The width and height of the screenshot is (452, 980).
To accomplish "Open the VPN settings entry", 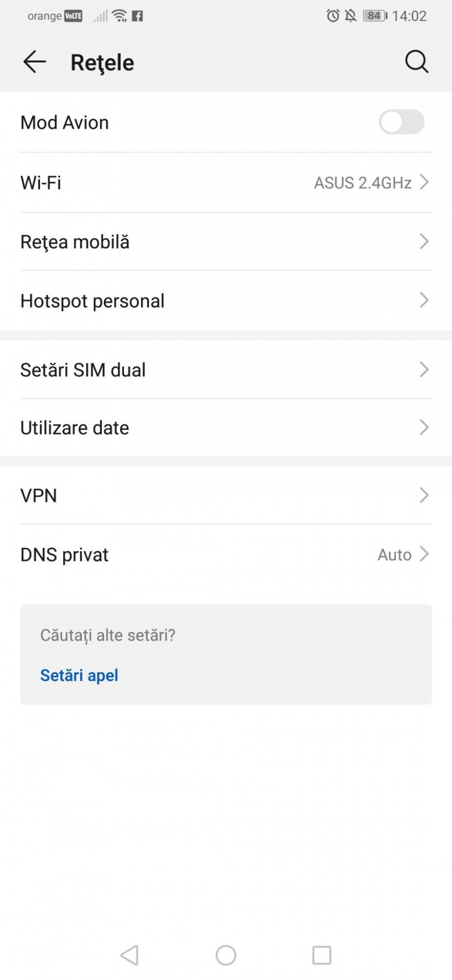I will click(39, 495).
